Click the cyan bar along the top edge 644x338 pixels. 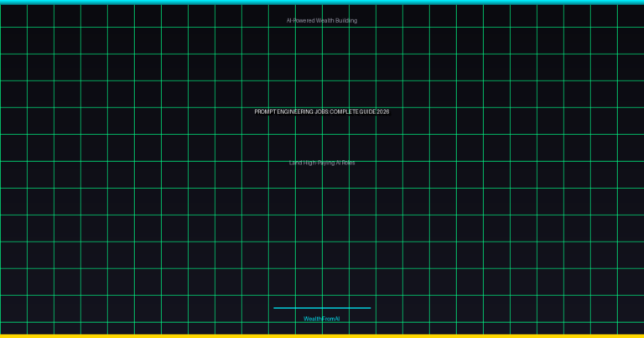pos(322,2)
